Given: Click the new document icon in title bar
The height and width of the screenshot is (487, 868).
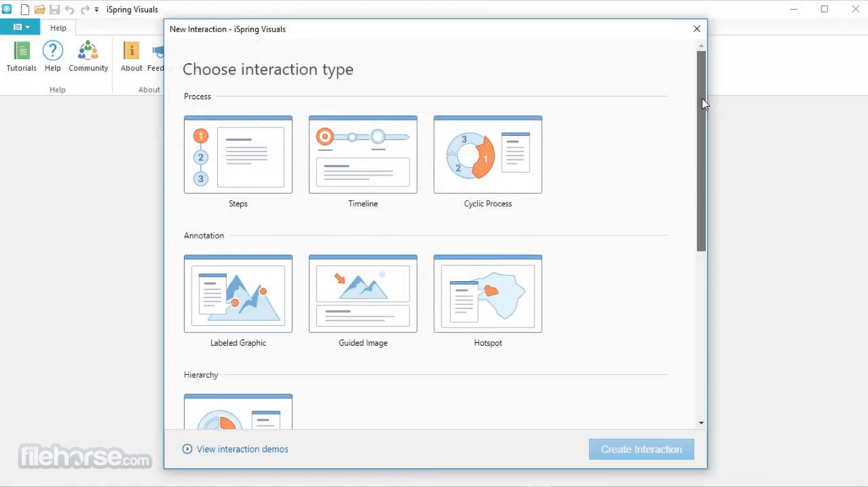Looking at the screenshot, I should click(25, 10).
